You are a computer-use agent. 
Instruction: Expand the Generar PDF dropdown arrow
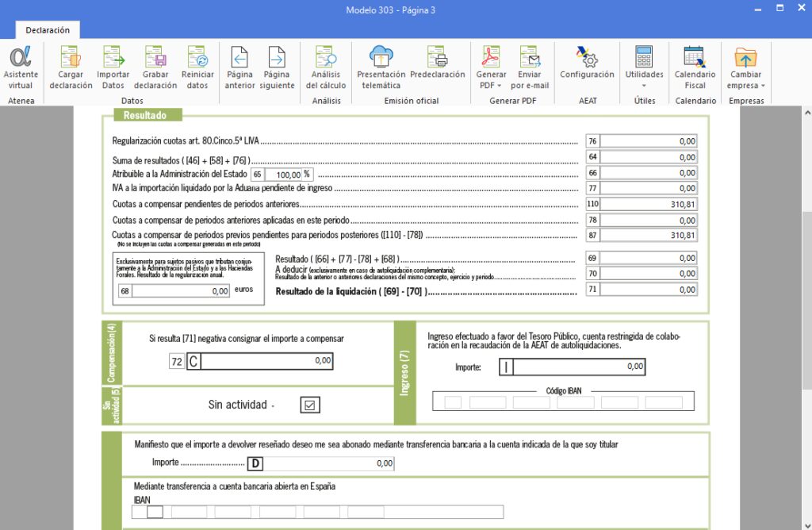[500, 86]
